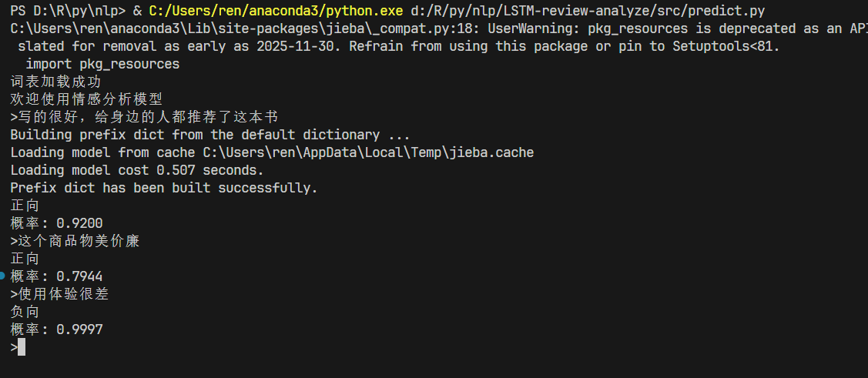This screenshot has height=378, width=868.
Task: Click the Building prefix dict line
Action: (x=209, y=135)
